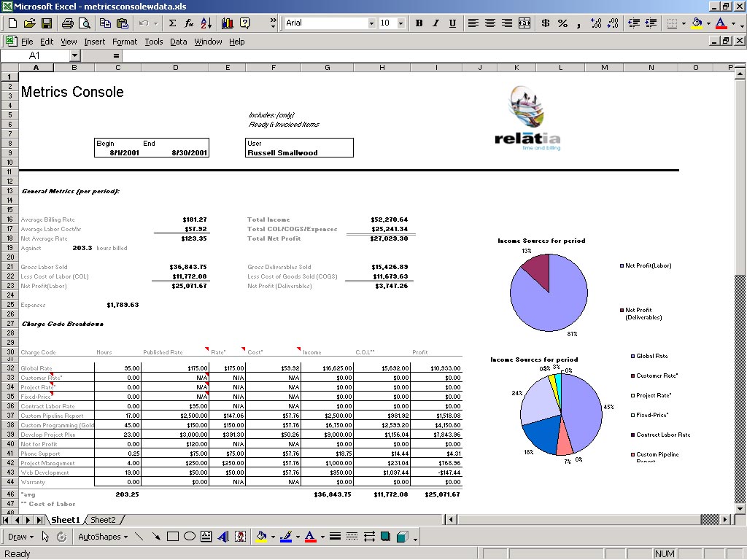Select the Line drawing tool
Screen dimensions: 747x560
(139, 537)
